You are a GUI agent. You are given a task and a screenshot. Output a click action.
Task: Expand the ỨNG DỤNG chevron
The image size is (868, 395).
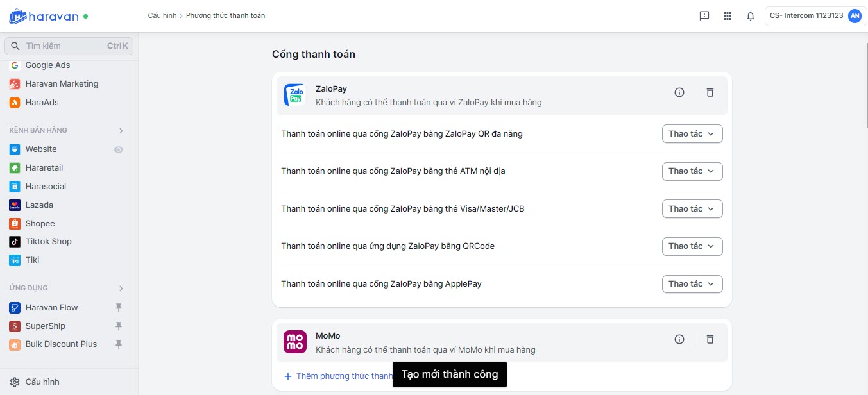(121, 289)
